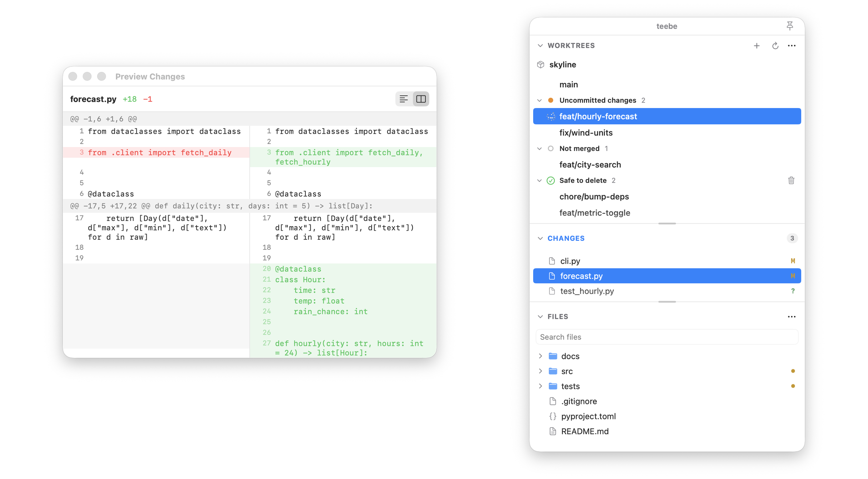This screenshot has width=868, height=479.
Task: Click the README.md document icon
Action: click(x=553, y=432)
